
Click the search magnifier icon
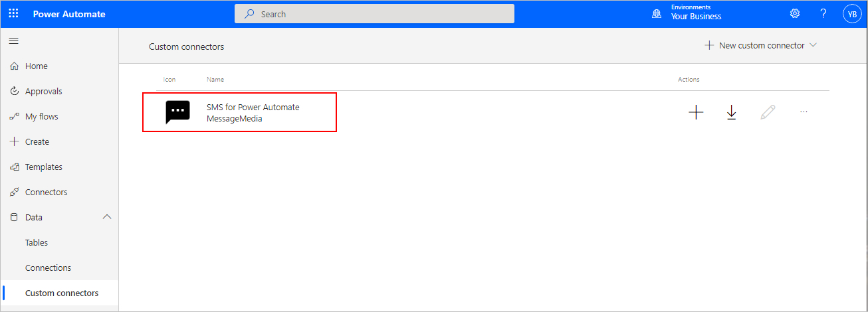[250, 14]
